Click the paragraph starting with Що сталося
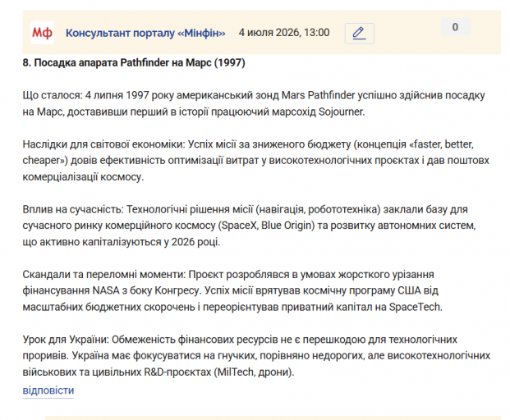 (x=254, y=103)
